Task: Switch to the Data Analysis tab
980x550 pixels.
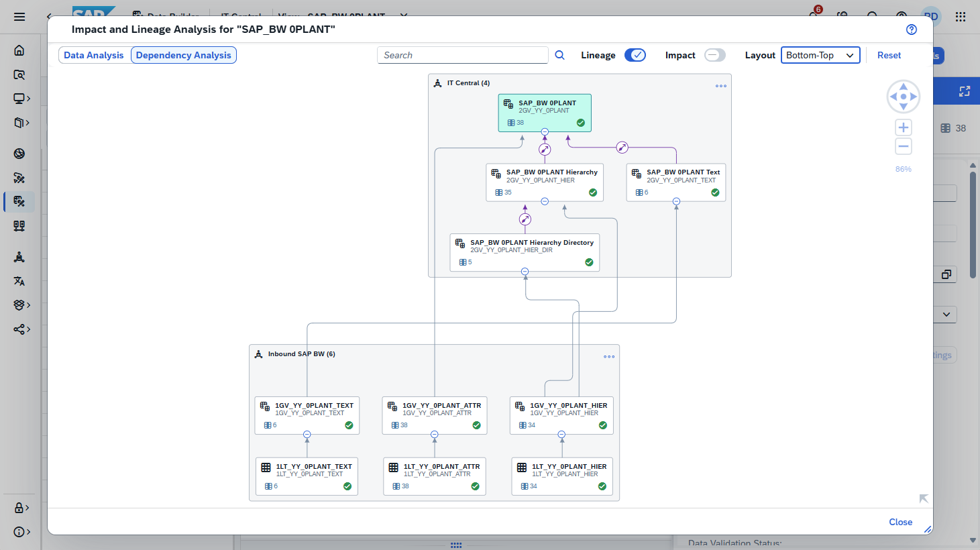Action: pos(94,55)
